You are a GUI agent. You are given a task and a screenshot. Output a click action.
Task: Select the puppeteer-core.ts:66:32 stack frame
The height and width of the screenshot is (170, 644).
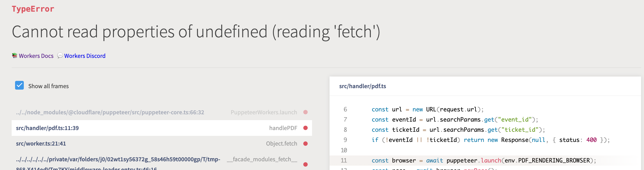(110, 112)
